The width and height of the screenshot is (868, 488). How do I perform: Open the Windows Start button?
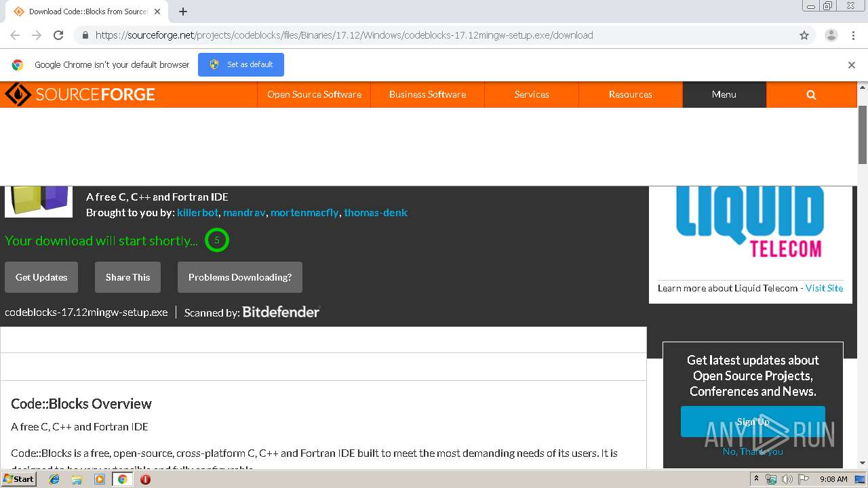[x=19, y=479]
